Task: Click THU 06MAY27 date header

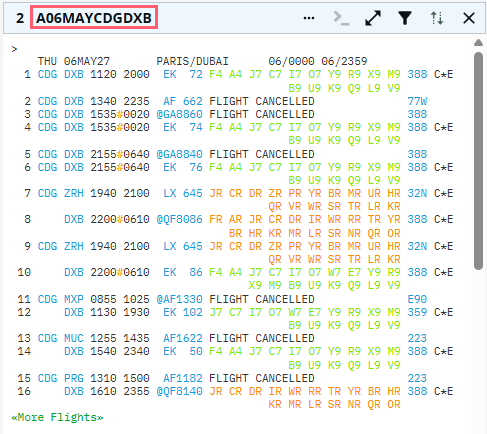Action: 74,61
